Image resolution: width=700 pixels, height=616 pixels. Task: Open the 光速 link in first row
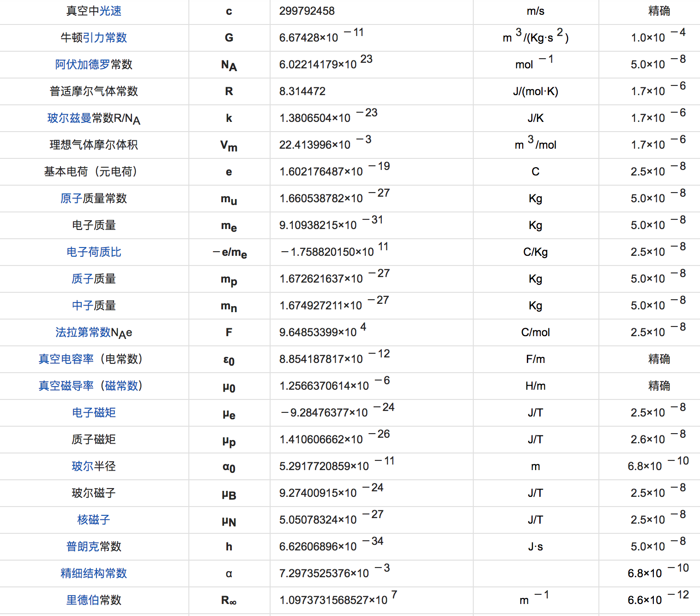point(110,11)
